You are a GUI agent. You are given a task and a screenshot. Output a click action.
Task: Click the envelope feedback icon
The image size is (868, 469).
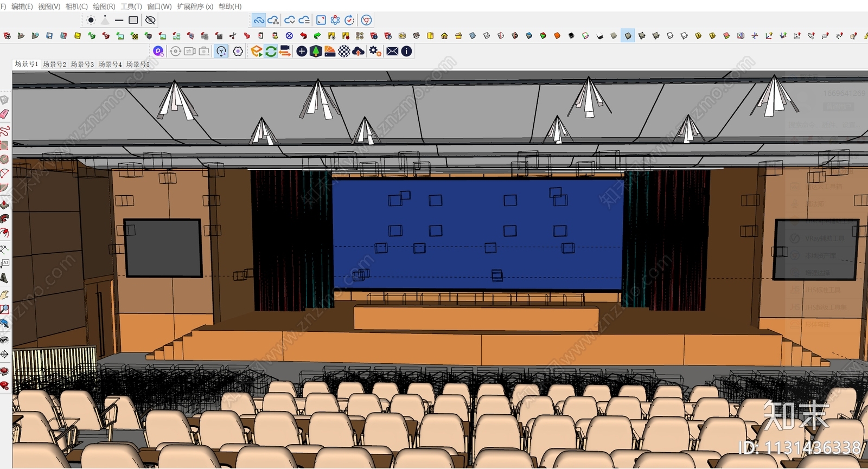point(393,51)
